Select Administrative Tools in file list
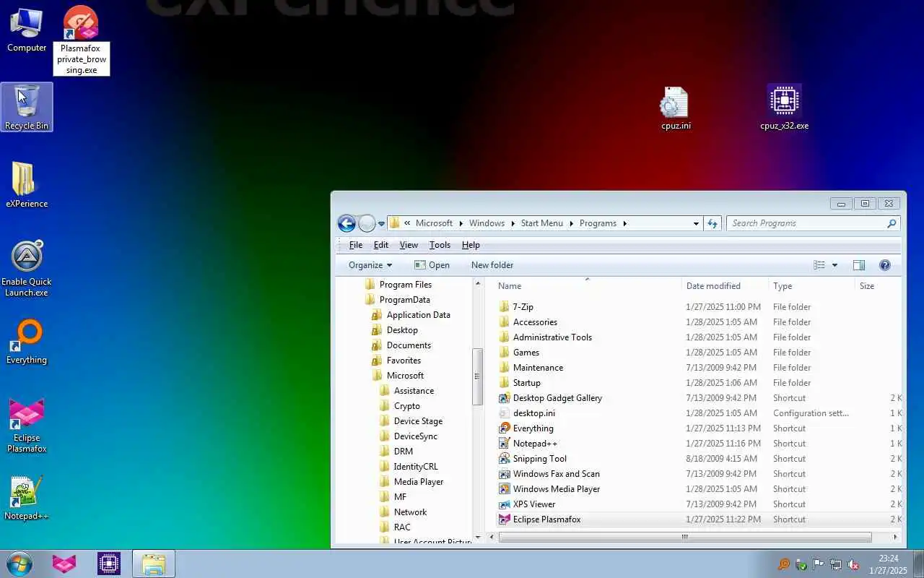This screenshot has width=924, height=578. click(699, 337)
